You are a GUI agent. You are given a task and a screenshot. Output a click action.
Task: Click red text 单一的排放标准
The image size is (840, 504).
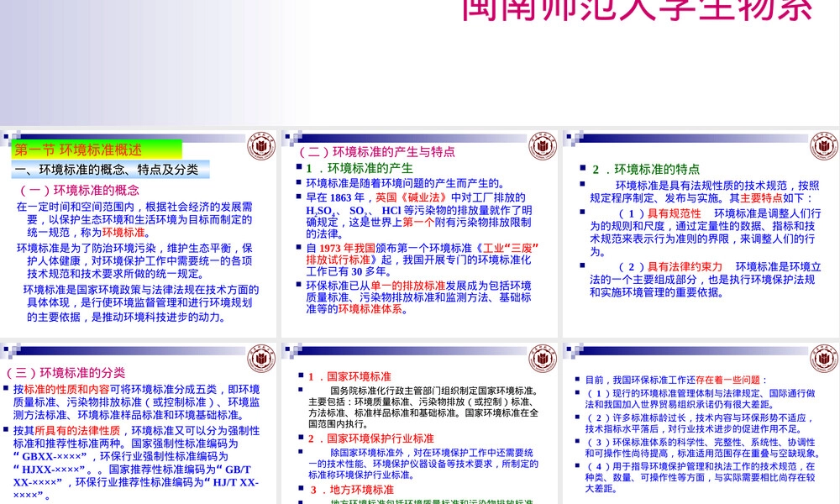pos(408,286)
